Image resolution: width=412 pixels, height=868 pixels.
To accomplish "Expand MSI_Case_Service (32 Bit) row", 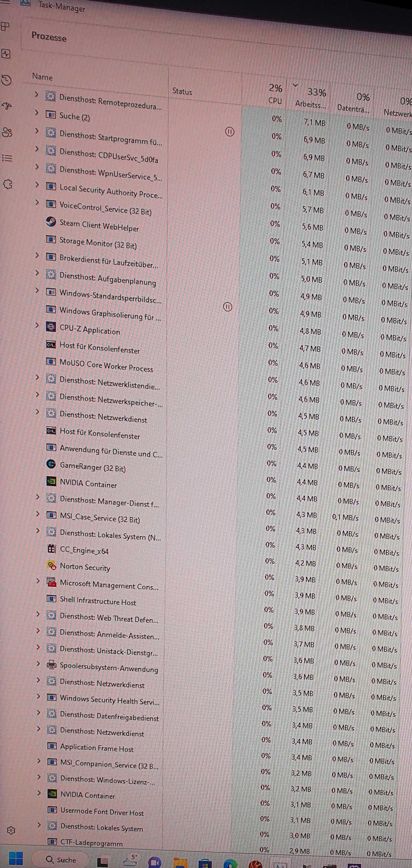I will tap(38, 514).
